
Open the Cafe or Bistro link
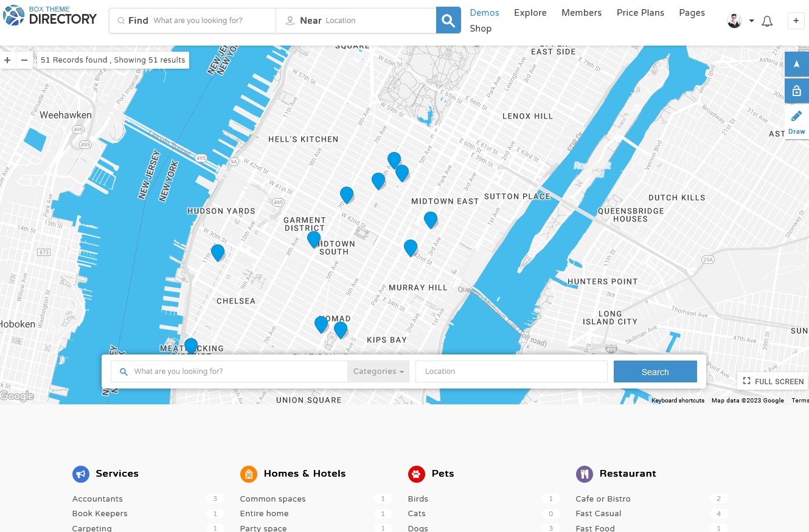point(603,499)
